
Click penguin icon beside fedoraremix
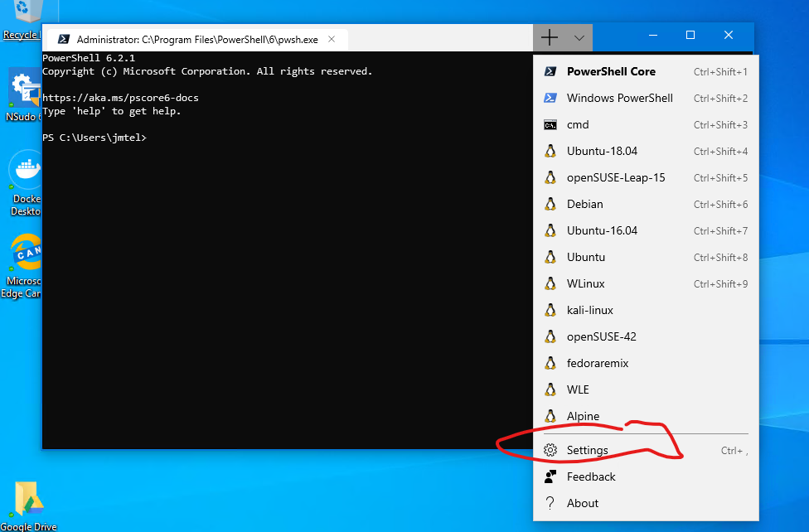[550, 363]
